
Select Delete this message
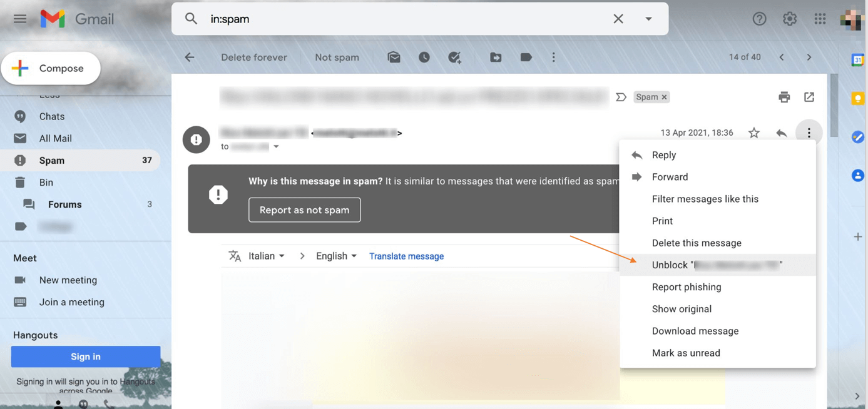coord(718,243)
